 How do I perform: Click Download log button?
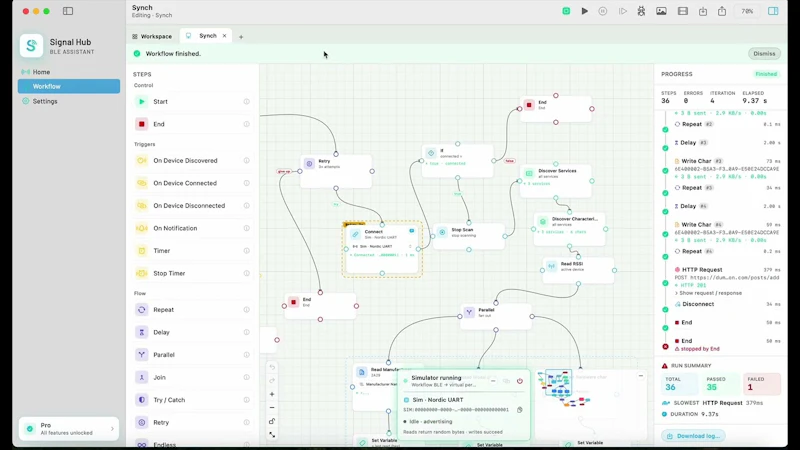tap(693, 436)
